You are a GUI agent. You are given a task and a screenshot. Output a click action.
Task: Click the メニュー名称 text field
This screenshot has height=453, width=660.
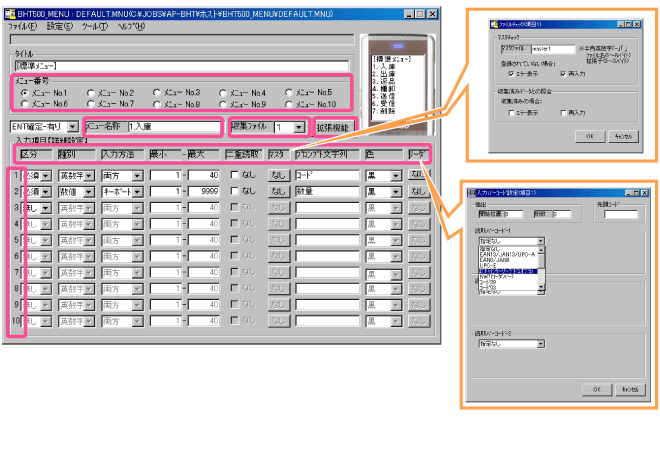point(171,128)
